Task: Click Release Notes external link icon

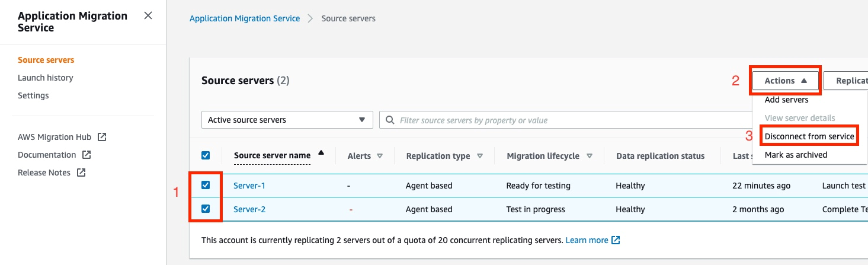Action: point(81,173)
